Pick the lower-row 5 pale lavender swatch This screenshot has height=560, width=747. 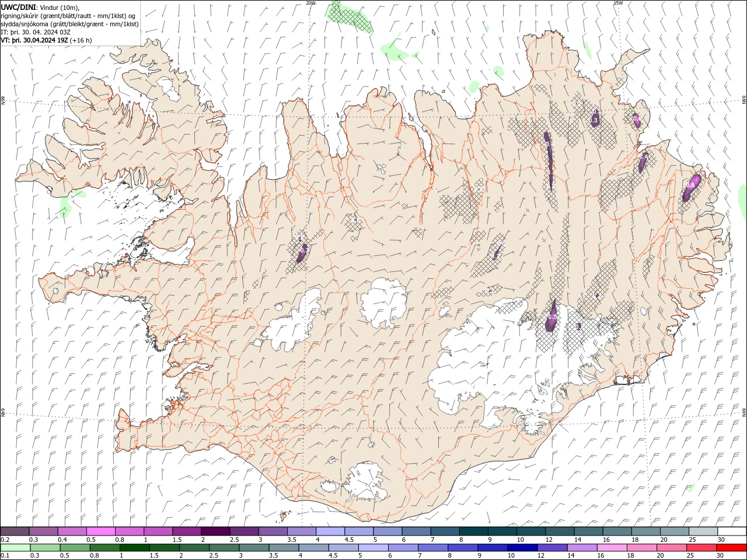pos(373,548)
